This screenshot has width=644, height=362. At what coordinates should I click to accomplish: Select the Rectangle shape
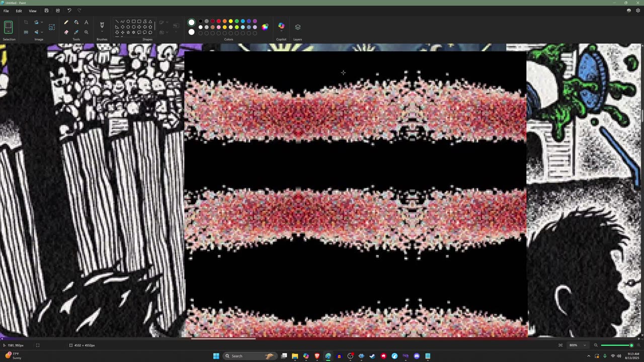point(133,22)
